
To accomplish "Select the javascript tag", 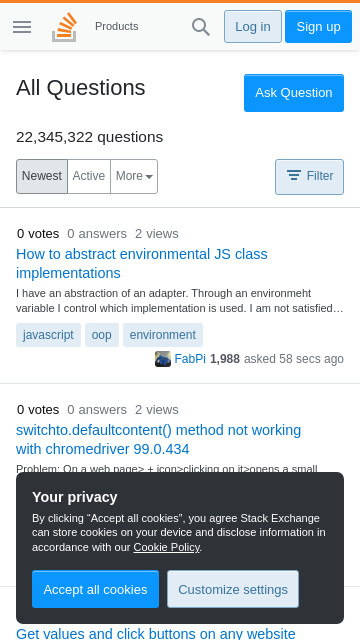I will pos(49,335).
